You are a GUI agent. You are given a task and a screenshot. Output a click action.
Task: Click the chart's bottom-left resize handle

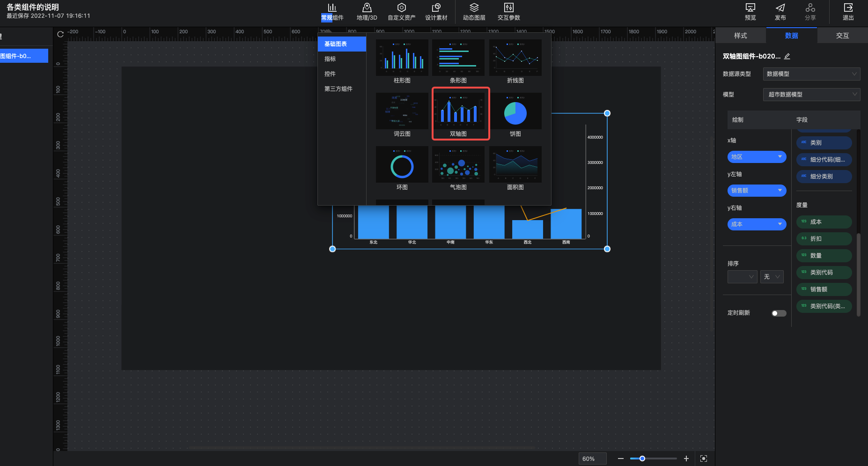332,249
